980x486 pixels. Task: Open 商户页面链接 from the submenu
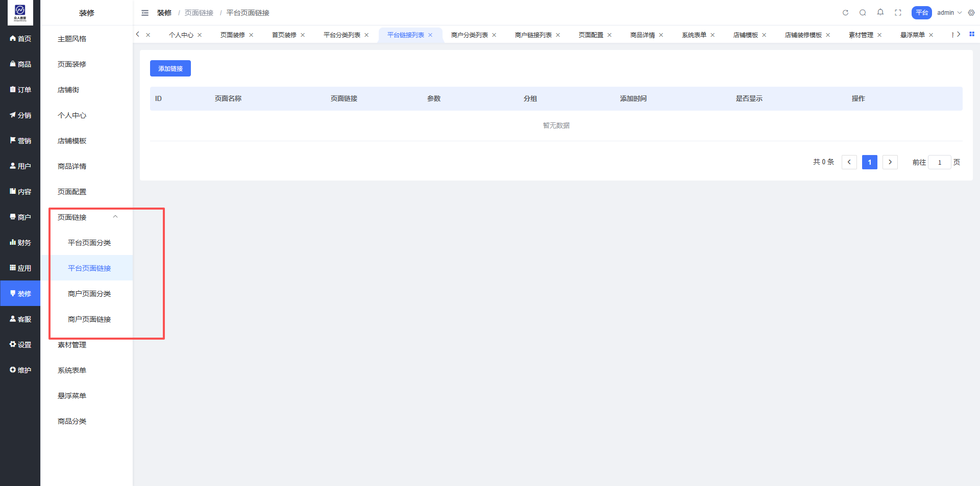(x=89, y=319)
